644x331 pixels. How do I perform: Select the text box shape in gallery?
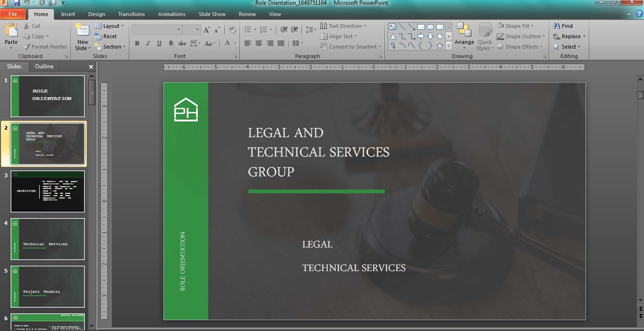coord(392,27)
